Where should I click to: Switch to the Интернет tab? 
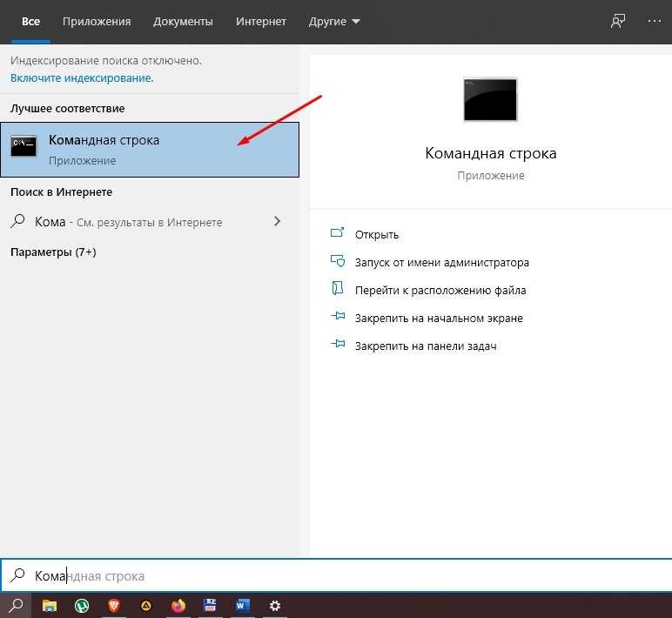click(260, 22)
